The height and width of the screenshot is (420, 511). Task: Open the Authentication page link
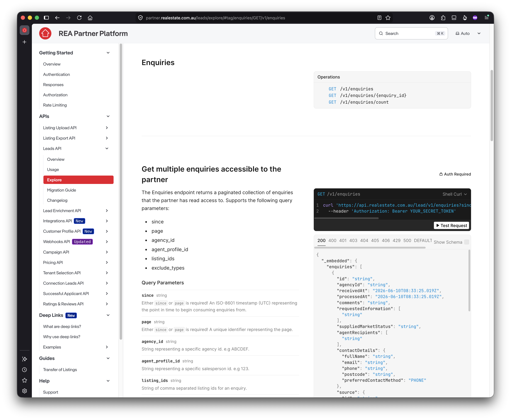[56, 75]
